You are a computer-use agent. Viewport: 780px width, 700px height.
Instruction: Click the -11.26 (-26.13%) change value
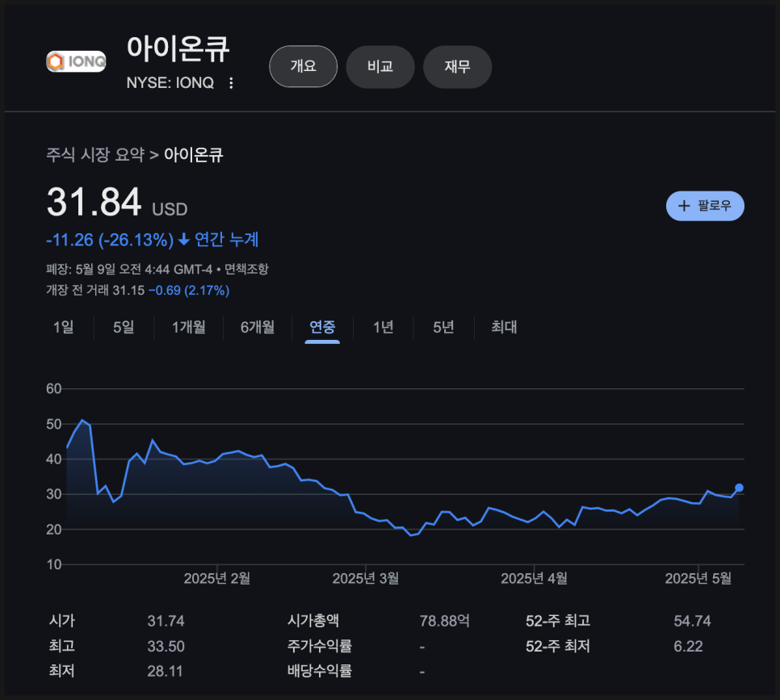pos(110,240)
